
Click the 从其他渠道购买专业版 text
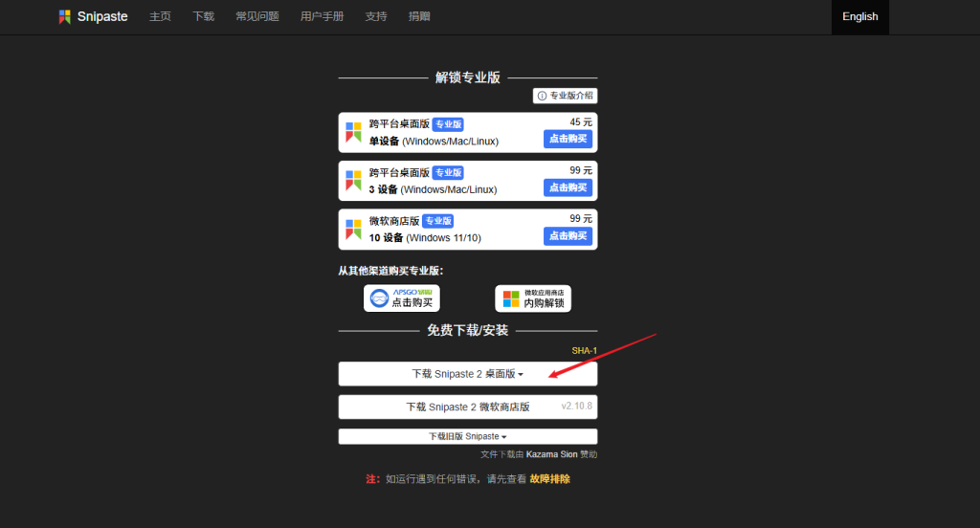click(390, 271)
